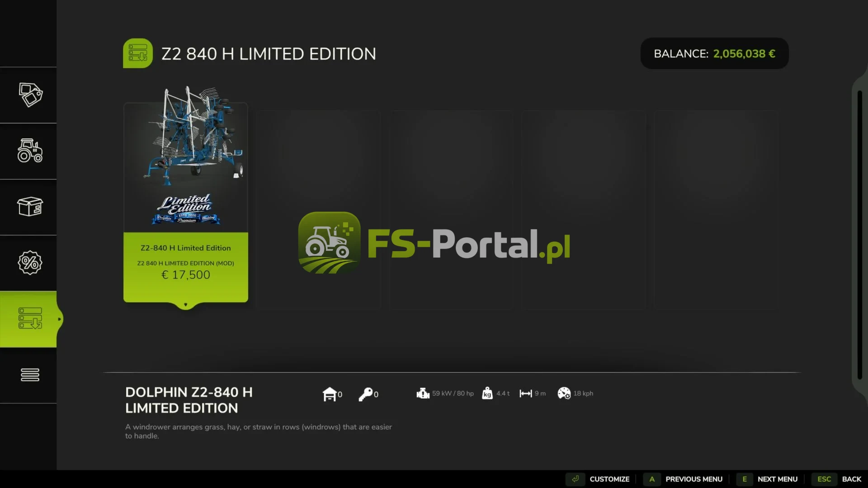Screen dimensions: 868x488
Task: Click the engine power requirement icon
Action: [423, 393]
